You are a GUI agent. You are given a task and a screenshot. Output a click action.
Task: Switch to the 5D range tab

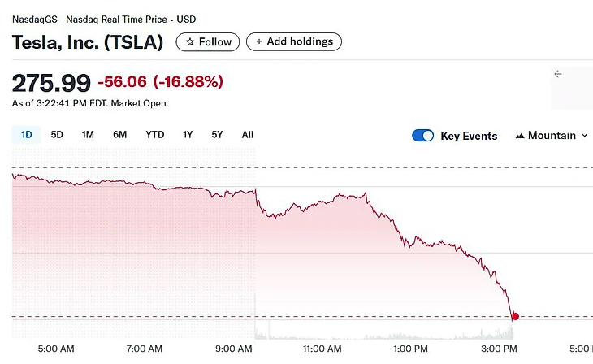click(x=57, y=135)
